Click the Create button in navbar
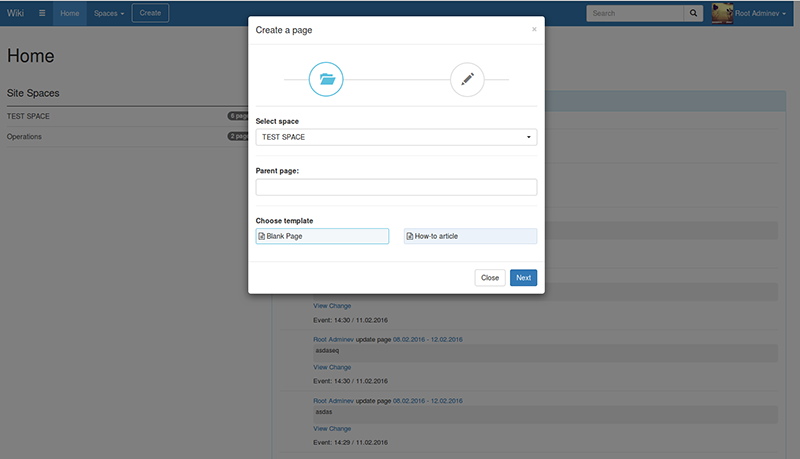 (150, 13)
